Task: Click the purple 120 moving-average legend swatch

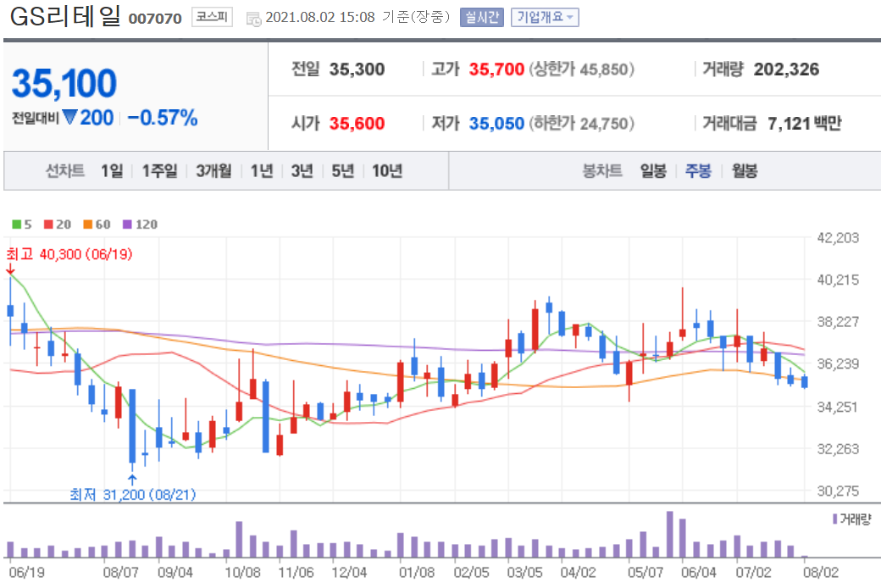Action: 128,225
